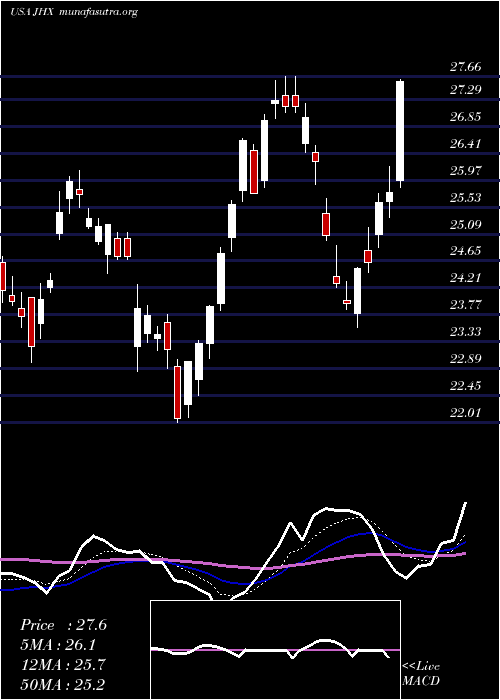
Task: Click the USA JHX munafasutra.org title
Action: tap(74, 12)
